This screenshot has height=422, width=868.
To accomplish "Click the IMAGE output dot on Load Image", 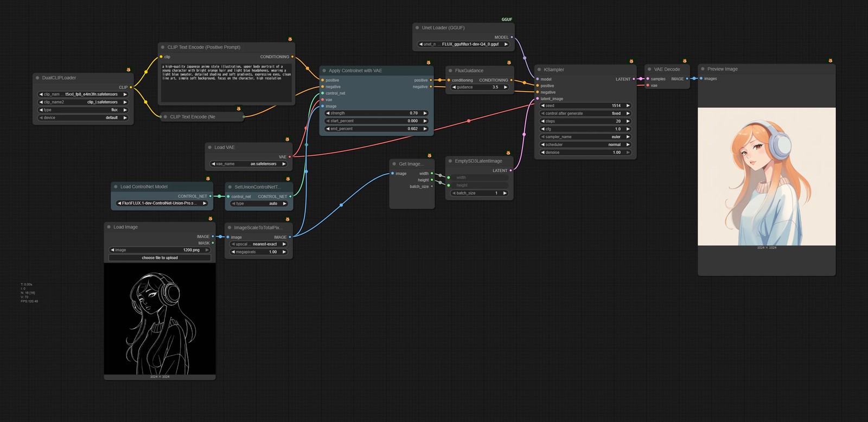I will tap(213, 236).
